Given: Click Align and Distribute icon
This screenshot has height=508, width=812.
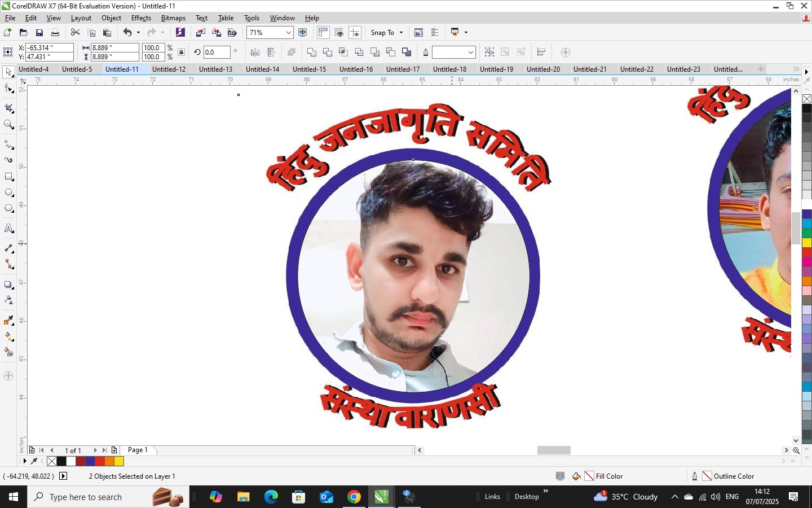Looking at the screenshot, I should tap(541, 52).
